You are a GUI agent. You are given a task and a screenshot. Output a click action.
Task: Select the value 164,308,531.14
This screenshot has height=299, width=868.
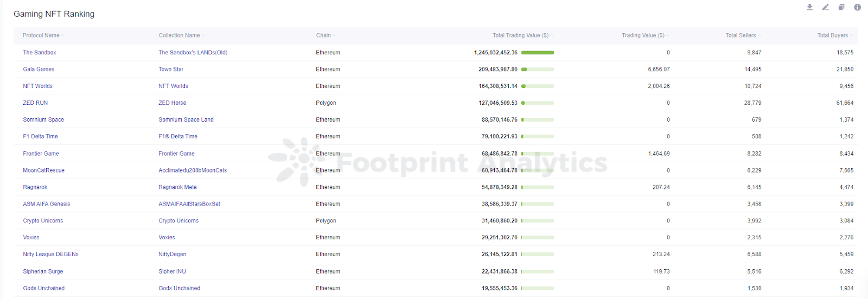[x=498, y=86]
